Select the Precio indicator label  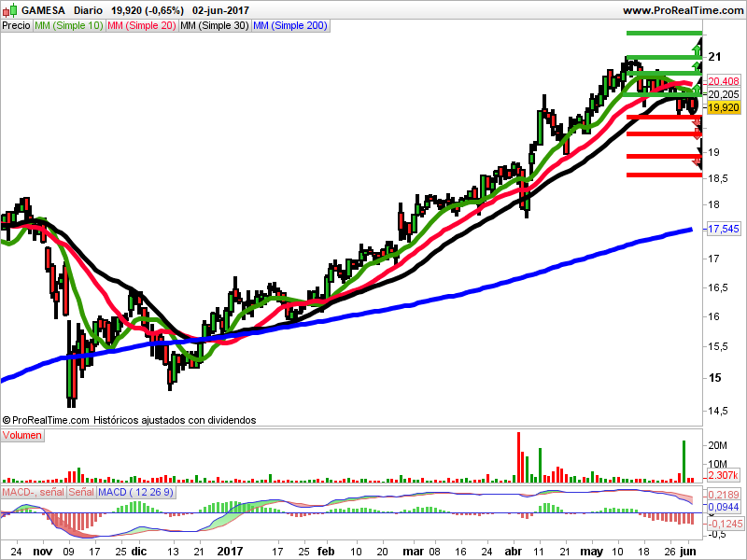16,26
